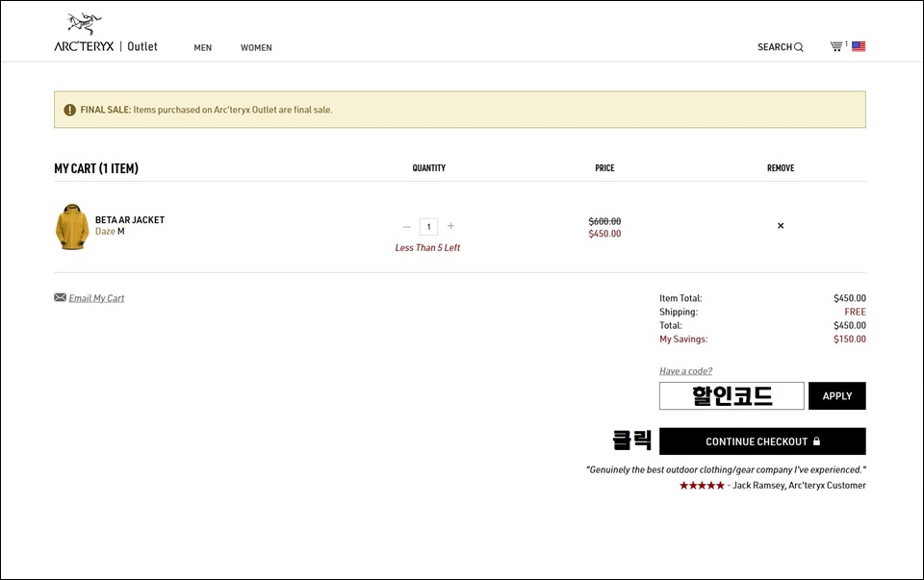Click the search magnifier icon

pyautogui.click(x=799, y=47)
